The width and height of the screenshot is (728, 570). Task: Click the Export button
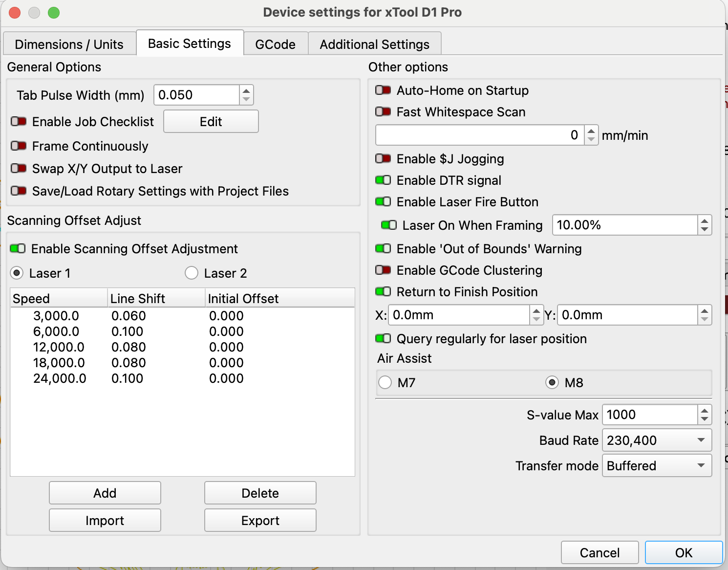(x=260, y=520)
